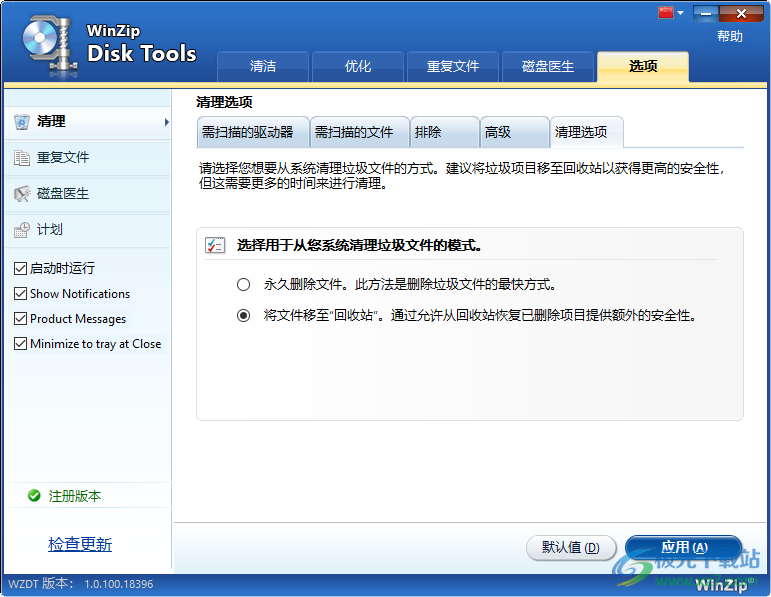Viewport: 771px width, 597px height.
Task: Open the 排除 sub-tab
Action: [445, 132]
